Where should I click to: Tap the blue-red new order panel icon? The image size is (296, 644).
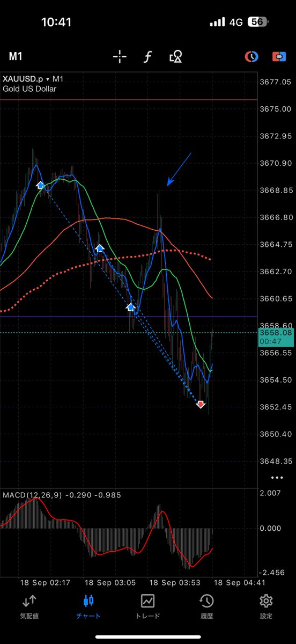click(279, 56)
